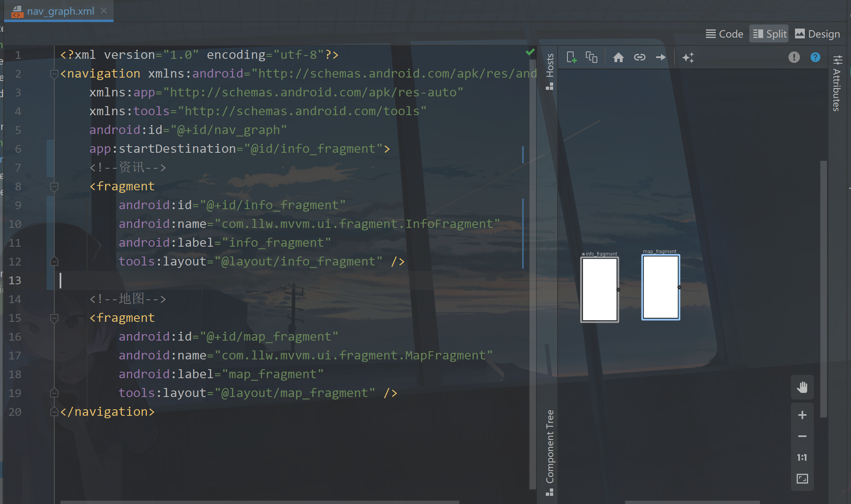
Task: Click the zoom to fit screen icon
Action: [802, 479]
